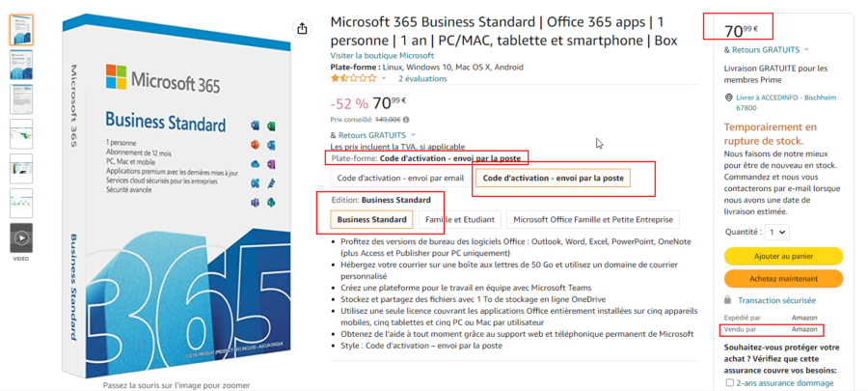Image resolution: width=868 pixels, height=391 pixels.
Task: Select the first product image thumbnail
Action: (21, 29)
